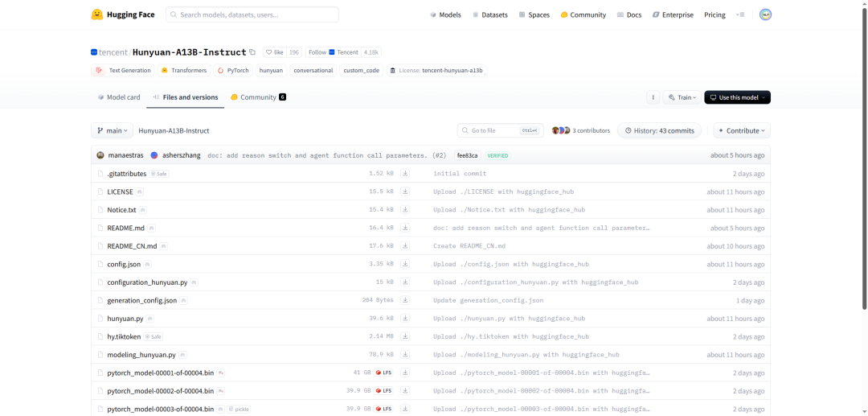Click the conversational tag

(313, 70)
